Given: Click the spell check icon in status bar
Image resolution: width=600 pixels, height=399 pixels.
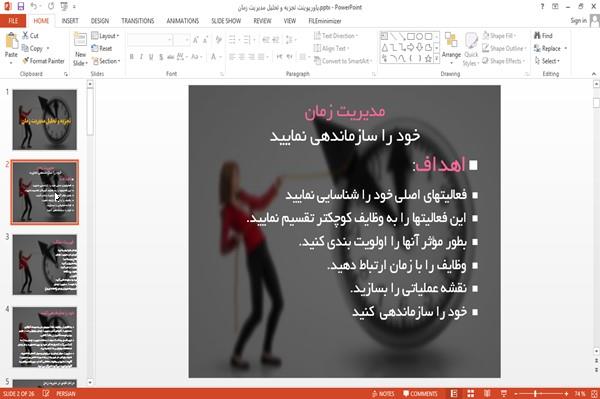Looking at the screenshot, I should click(46, 394).
